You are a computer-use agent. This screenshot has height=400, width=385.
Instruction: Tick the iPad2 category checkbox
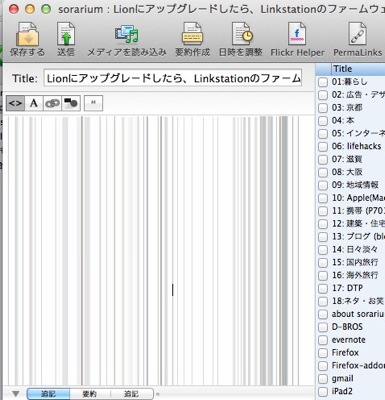click(323, 392)
